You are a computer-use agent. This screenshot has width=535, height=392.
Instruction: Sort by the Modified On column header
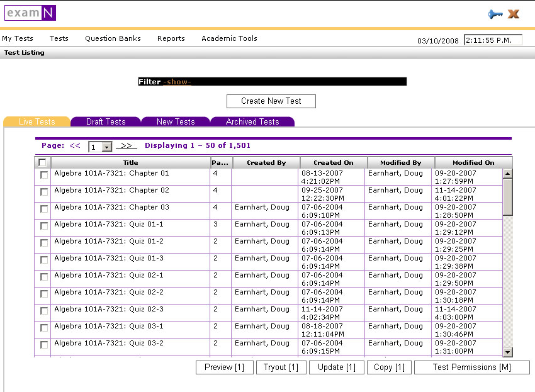click(474, 162)
